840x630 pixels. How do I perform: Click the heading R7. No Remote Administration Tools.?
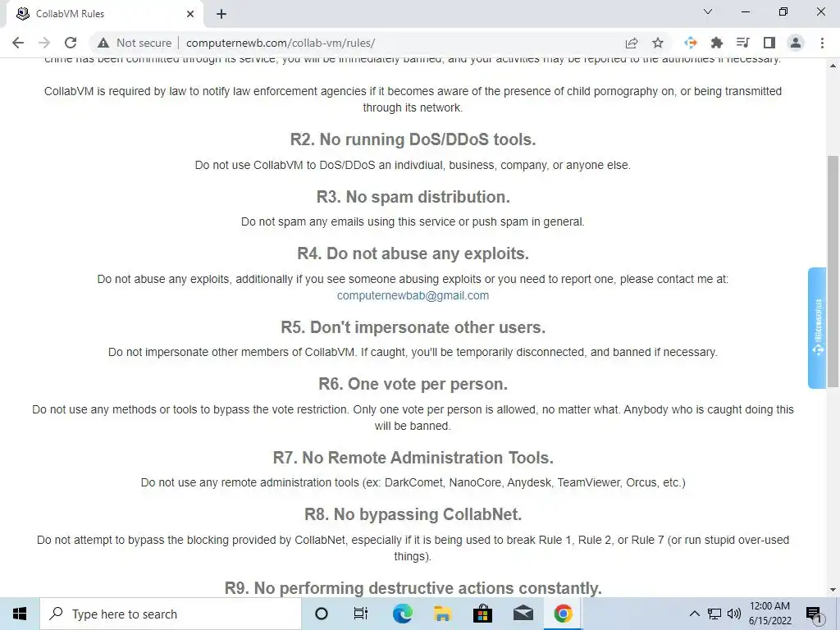[413, 458]
